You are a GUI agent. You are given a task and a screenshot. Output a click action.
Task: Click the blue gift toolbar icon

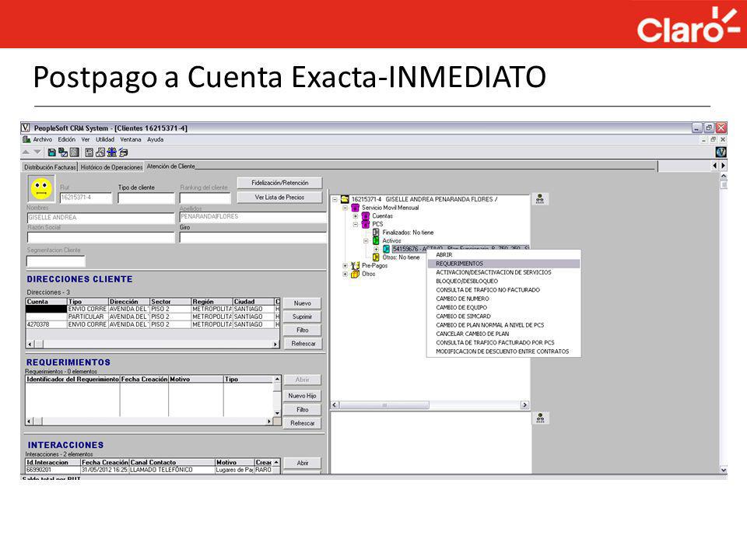[x=111, y=152]
